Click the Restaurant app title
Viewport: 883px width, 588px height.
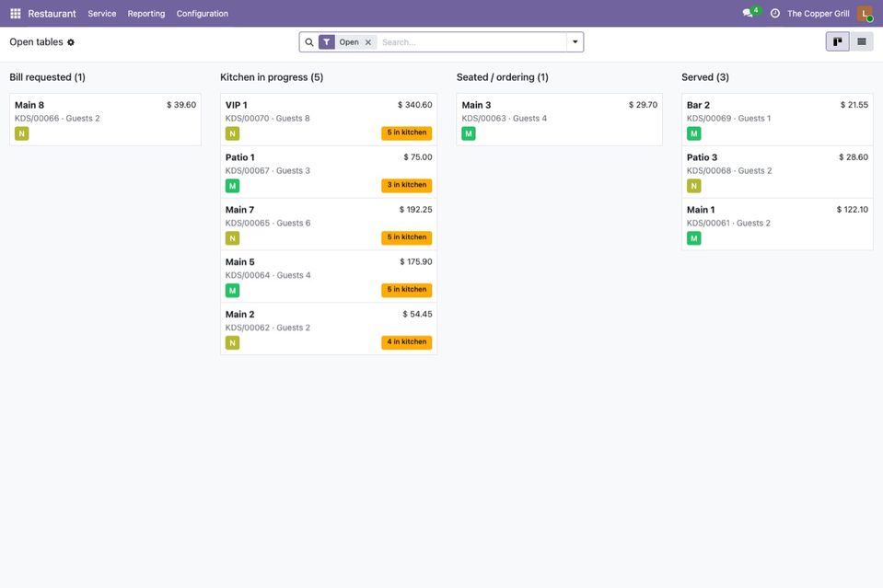pos(52,14)
